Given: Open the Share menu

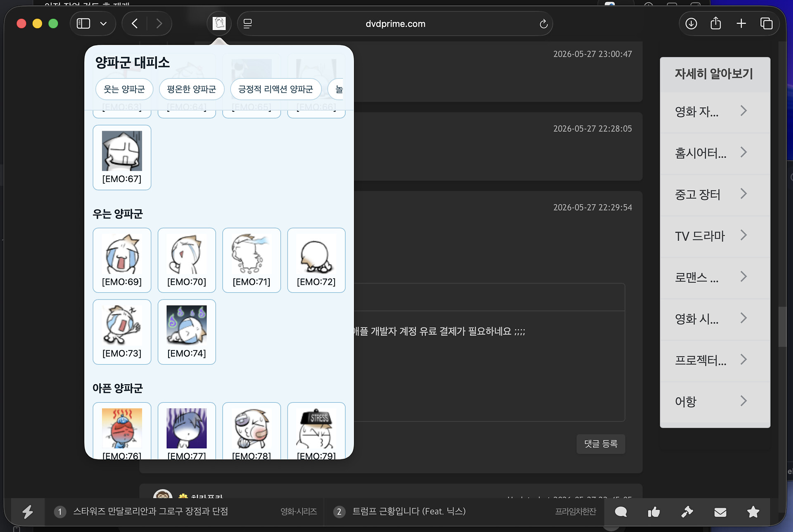Looking at the screenshot, I should pyautogui.click(x=716, y=23).
